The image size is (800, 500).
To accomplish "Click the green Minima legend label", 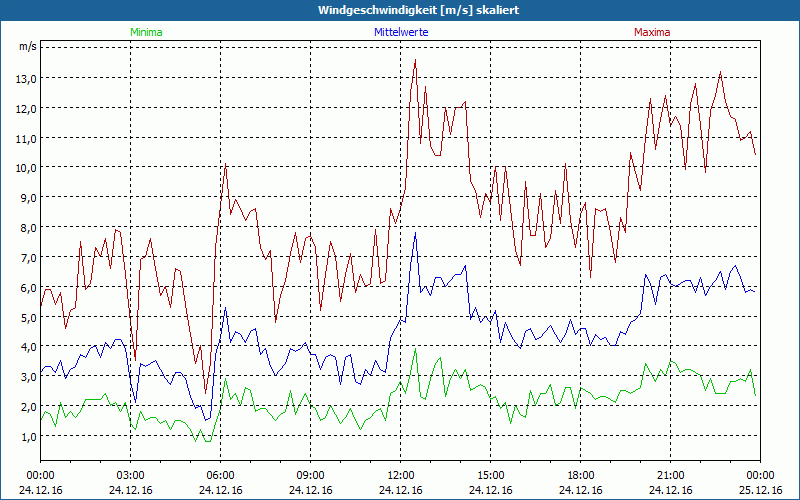I will coord(146,32).
